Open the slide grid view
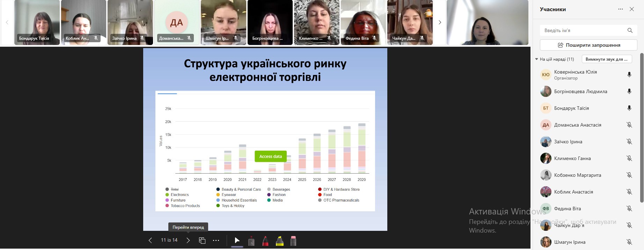Screen dimensions: 644x250 coord(202,240)
